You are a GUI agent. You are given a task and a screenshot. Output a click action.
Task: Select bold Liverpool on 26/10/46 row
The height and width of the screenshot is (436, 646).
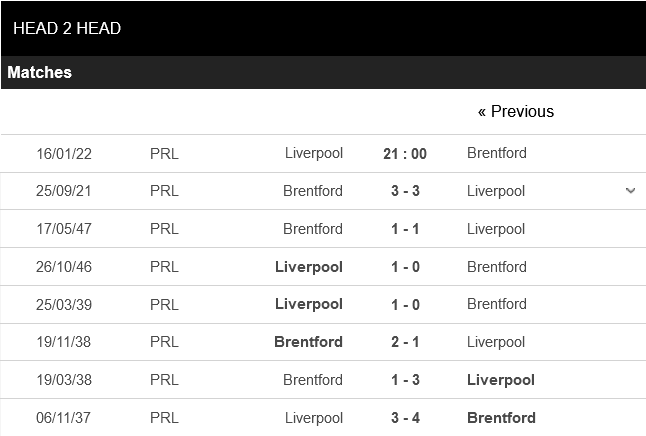[308, 267]
